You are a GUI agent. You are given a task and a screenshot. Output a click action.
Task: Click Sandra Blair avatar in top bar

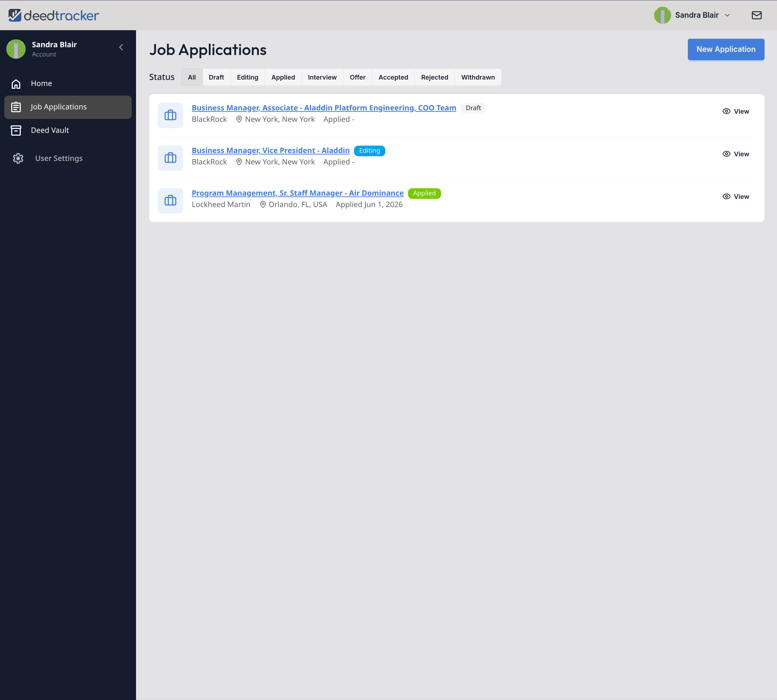(x=662, y=15)
